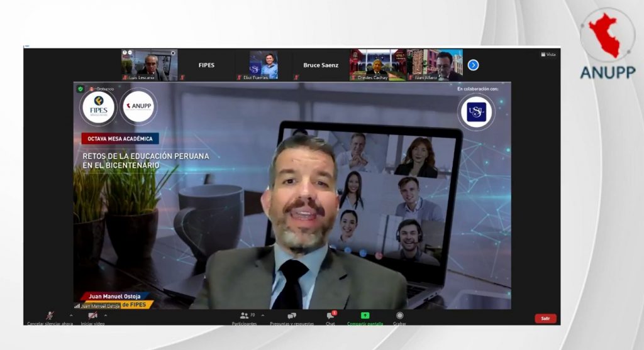
Task: Click the USIL collaboration logo
Action: [x=477, y=112]
